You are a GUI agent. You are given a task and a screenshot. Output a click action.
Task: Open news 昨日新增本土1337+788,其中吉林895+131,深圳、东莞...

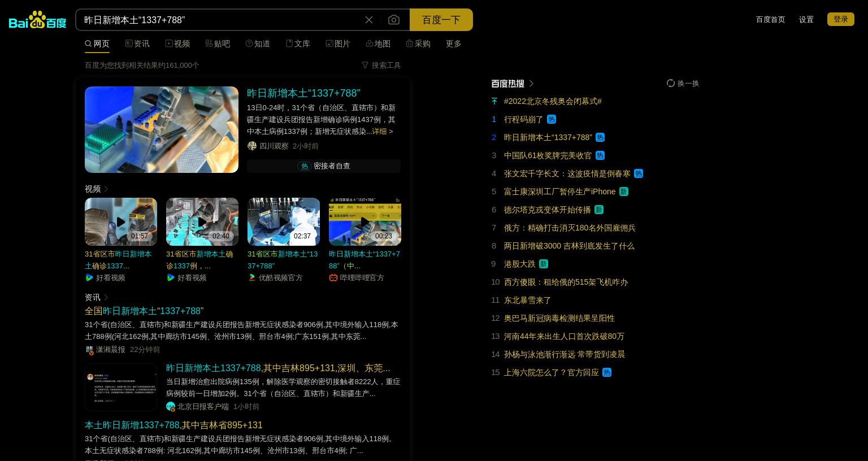(278, 368)
